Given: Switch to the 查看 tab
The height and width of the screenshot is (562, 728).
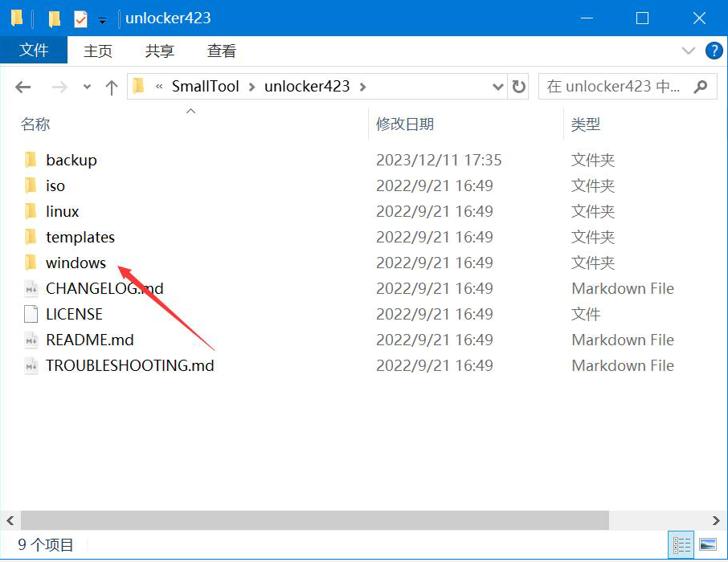Looking at the screenshot, I should coord(222,51).
